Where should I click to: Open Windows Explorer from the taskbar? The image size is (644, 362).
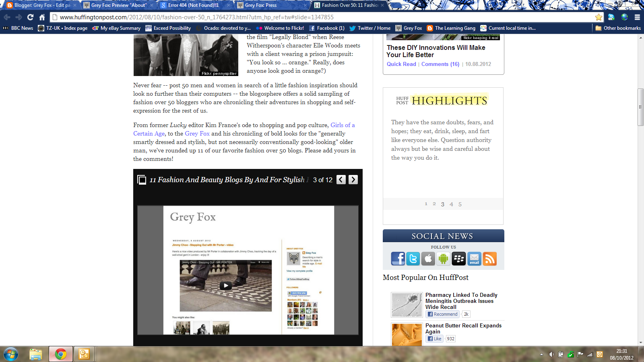coord(36,354)
